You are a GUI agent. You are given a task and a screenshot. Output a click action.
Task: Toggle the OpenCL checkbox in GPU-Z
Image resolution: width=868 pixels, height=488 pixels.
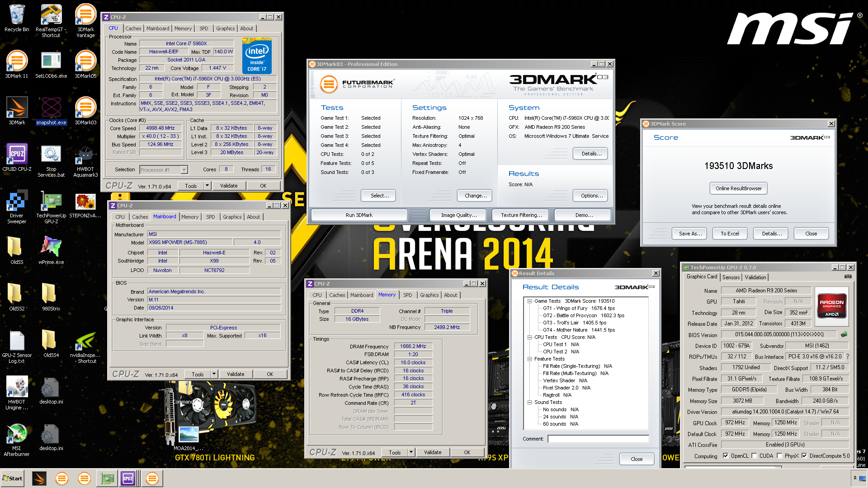(x=726, y=455)
